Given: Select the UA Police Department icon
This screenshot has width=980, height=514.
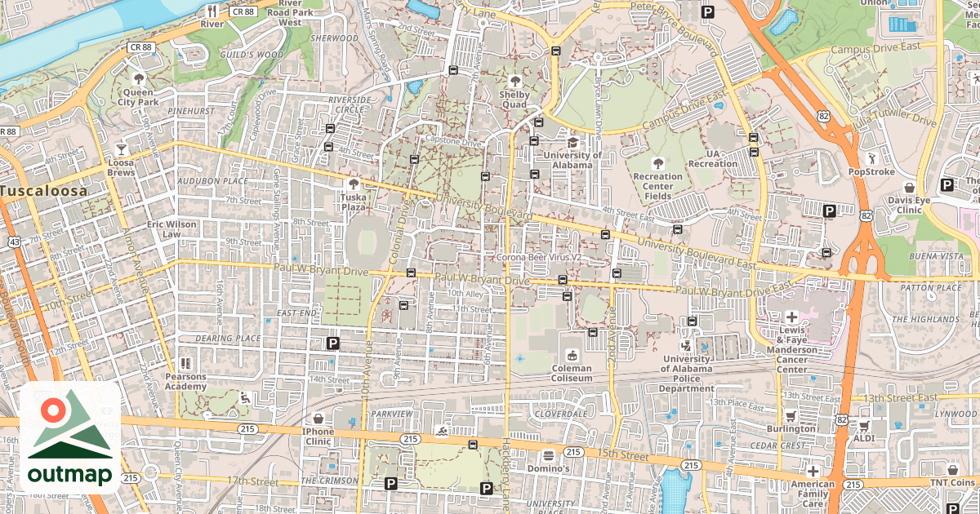Looking at the screenshot, I should (685, 346).
